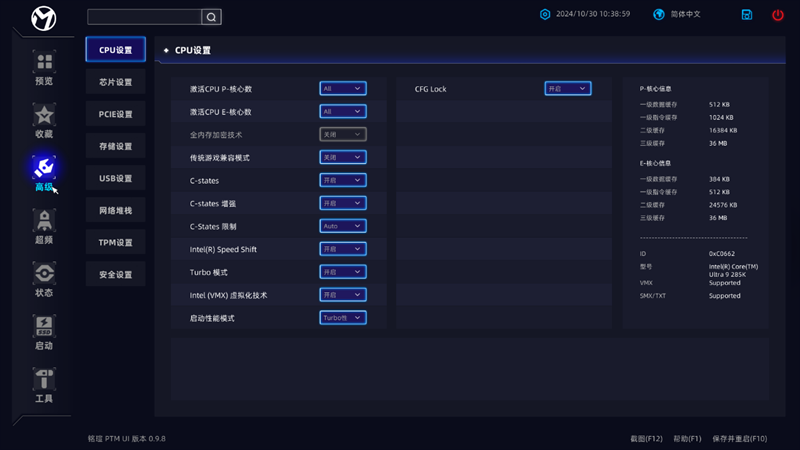The height and width of the screenshot is (450, 800).
Task: Click the search magnifier icon
Action: coord(211,17)
